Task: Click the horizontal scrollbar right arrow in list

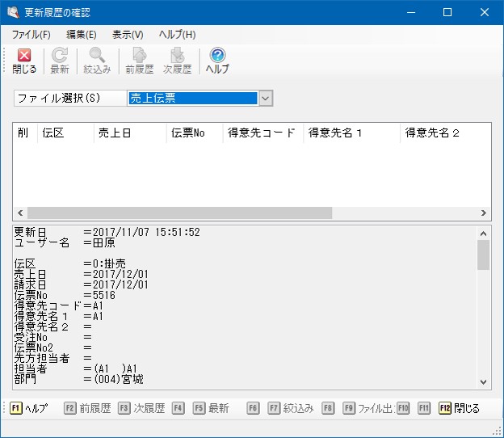Action: [x=484, y=213]
